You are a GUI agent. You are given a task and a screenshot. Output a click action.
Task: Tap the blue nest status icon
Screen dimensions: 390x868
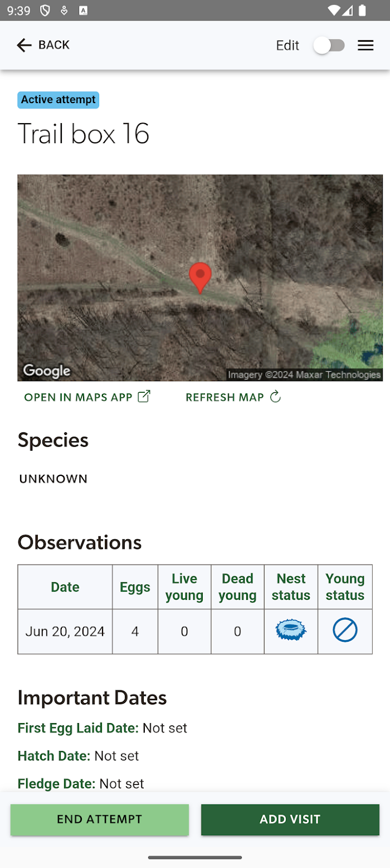coord(291,631)
